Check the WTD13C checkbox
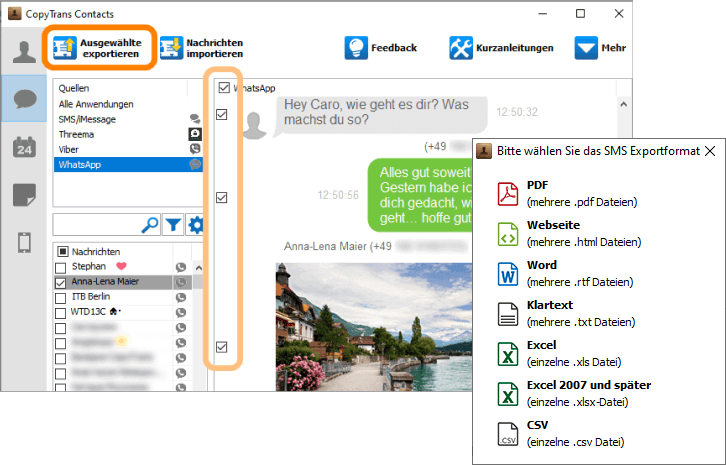This screenshot has height=465, width=726. point(61,313)
